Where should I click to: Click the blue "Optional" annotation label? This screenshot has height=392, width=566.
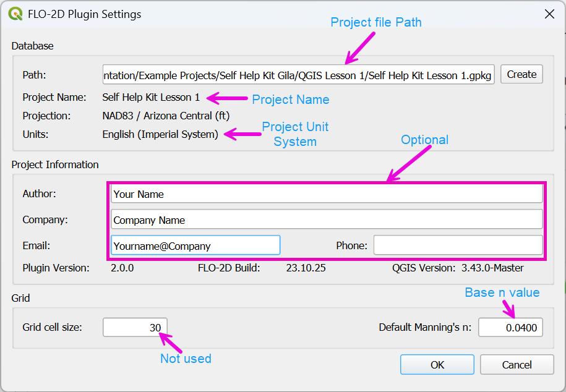click(424, 140)
